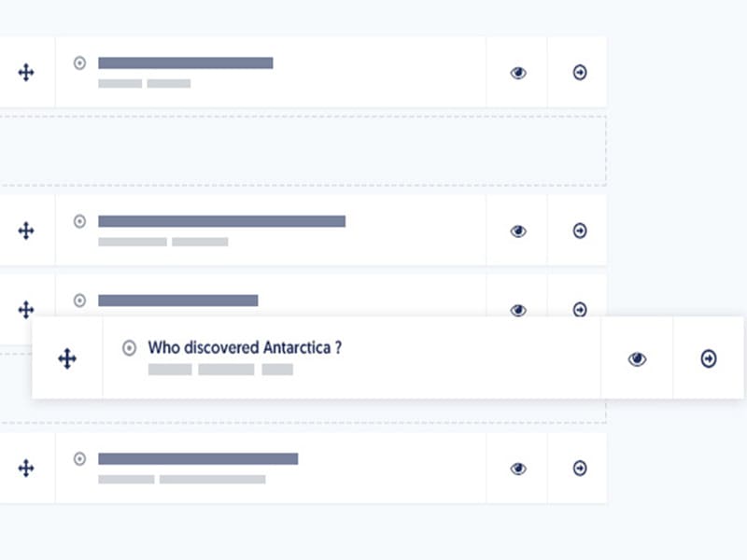This screenshot has width=747, height=560.
Task: Click the target icon on the bottom question row
Action: [x=79, y=459]
